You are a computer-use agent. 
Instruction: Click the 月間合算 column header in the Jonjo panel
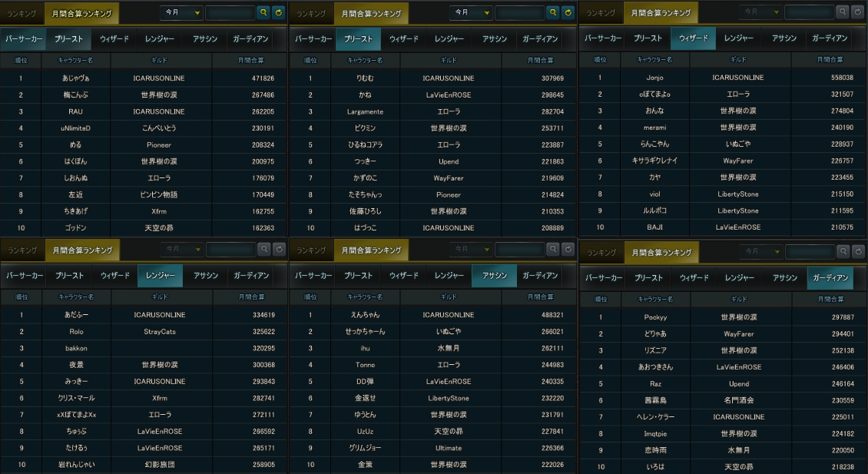(830, 59)
